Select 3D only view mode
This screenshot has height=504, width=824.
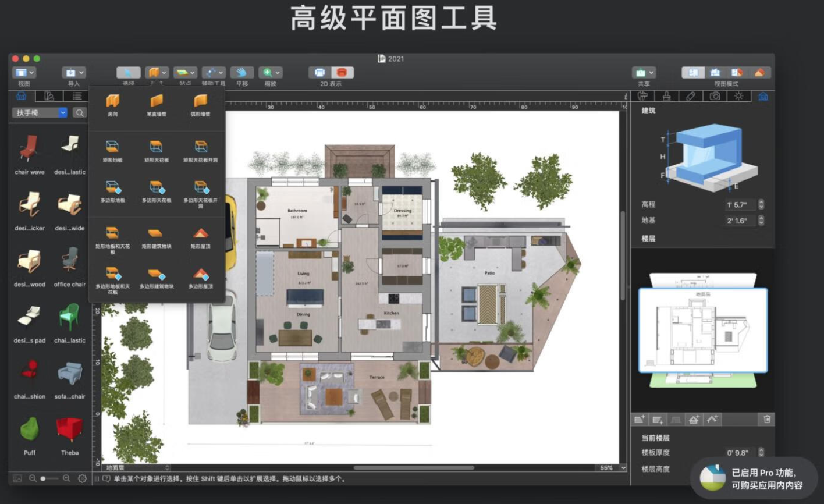[x=759, y=72]
